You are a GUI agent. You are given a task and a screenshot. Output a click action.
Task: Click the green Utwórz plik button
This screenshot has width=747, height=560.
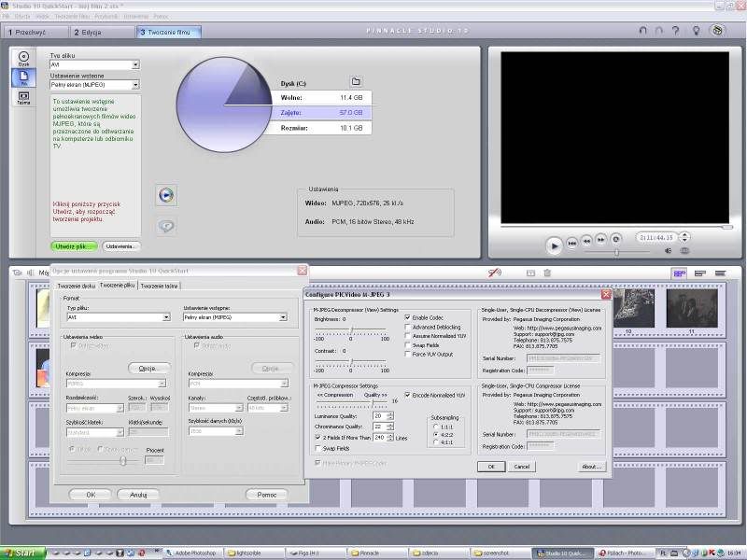pyautogui.click(x=74, y=246)
